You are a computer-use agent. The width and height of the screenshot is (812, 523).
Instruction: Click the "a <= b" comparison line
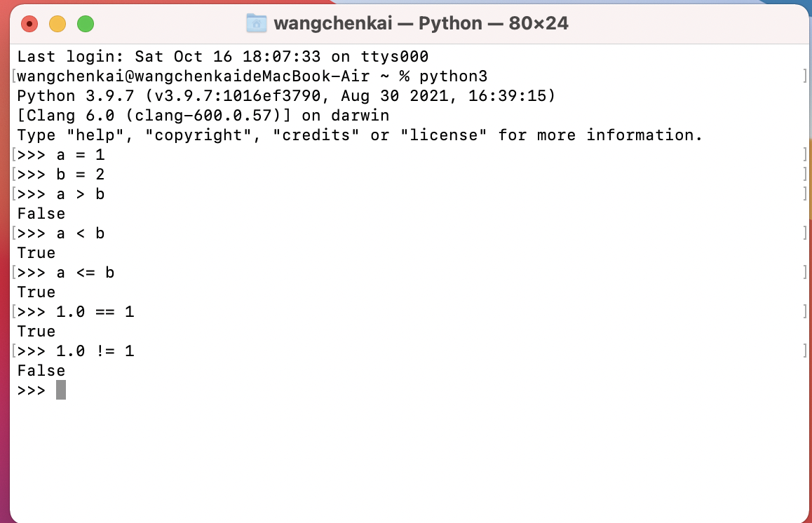point(86,272)
